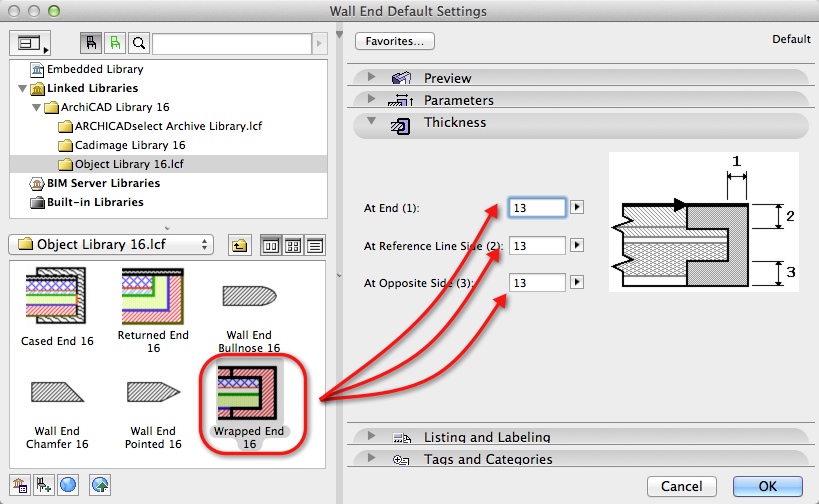Select the Cased End 16 object
Image resolution: width=819 pixels, height=504 pixels.
tap(57, 307)
